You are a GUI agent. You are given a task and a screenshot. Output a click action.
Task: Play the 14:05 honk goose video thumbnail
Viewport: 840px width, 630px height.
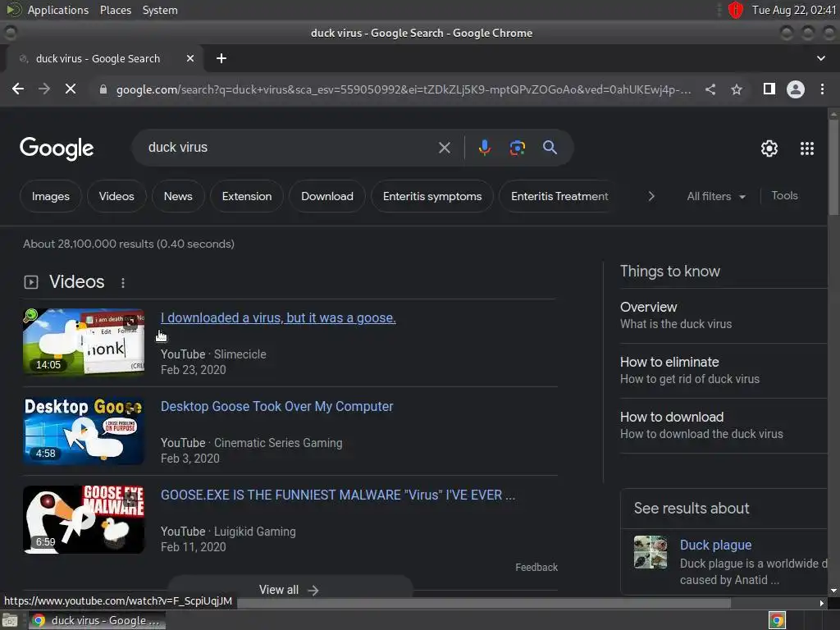click(x=84, y=341)
